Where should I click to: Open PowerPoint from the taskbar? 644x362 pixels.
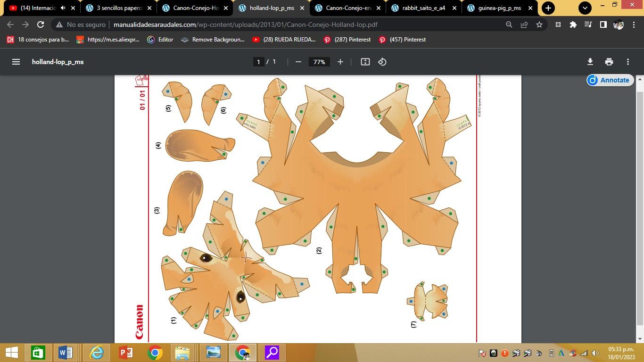125,353
